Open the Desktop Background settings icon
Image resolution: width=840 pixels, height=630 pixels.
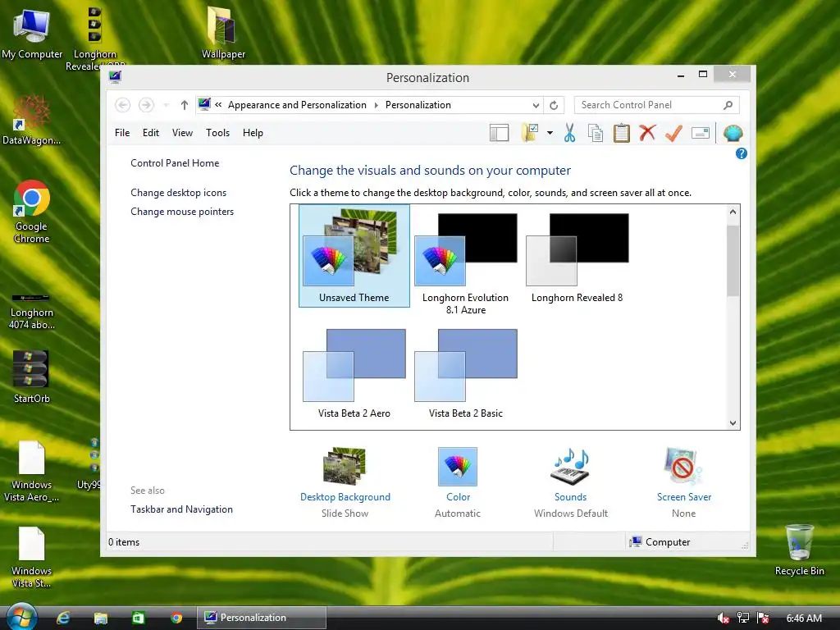coord(345,466)
